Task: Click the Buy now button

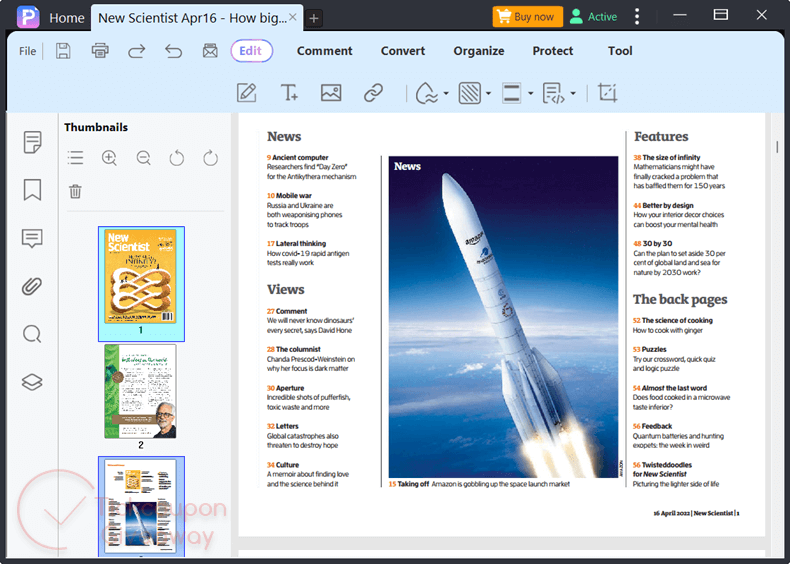Action: click(x=528, y=17)
